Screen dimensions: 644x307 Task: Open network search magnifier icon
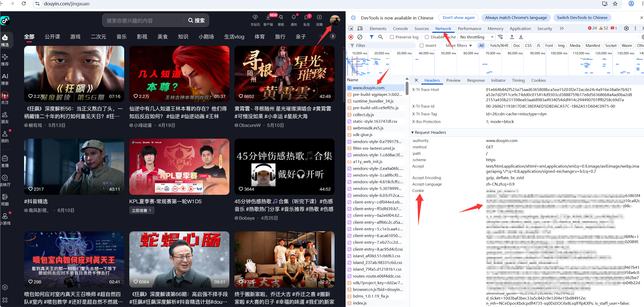[380, 37]
